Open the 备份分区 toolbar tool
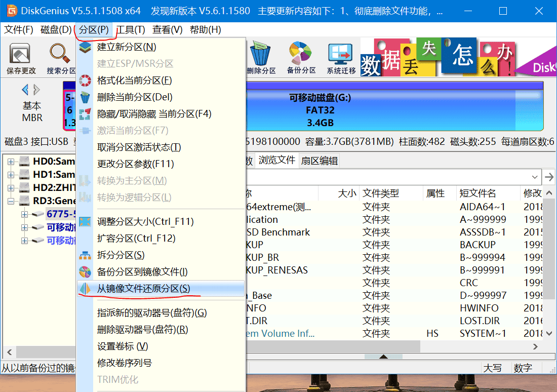 (301, 58)
